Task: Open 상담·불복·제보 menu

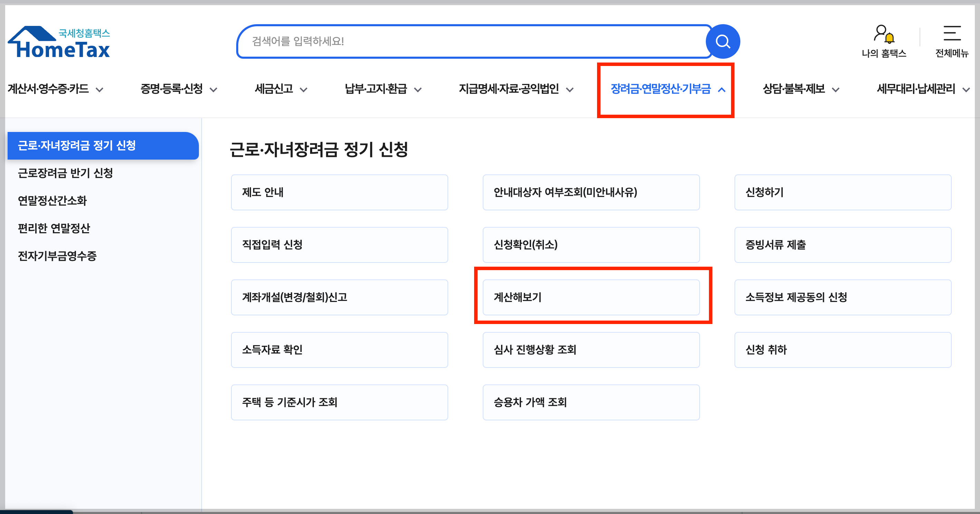Action: pos(794,89)
